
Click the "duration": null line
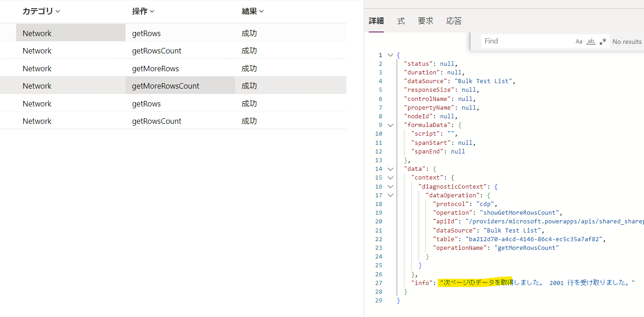434,72
